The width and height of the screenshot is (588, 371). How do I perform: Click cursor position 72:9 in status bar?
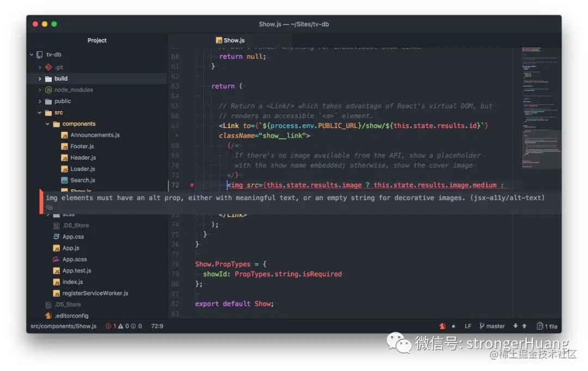157,326
